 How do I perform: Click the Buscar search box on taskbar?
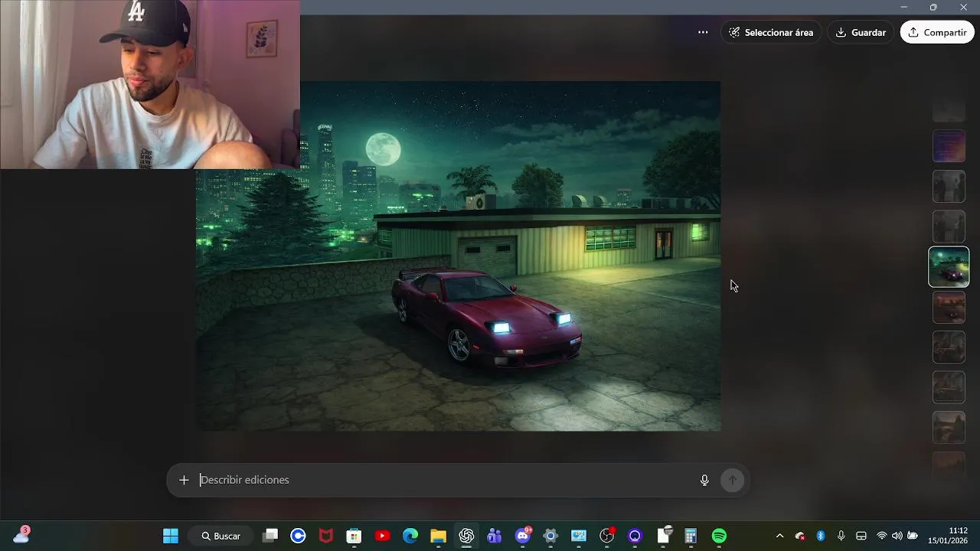(221, 536)
